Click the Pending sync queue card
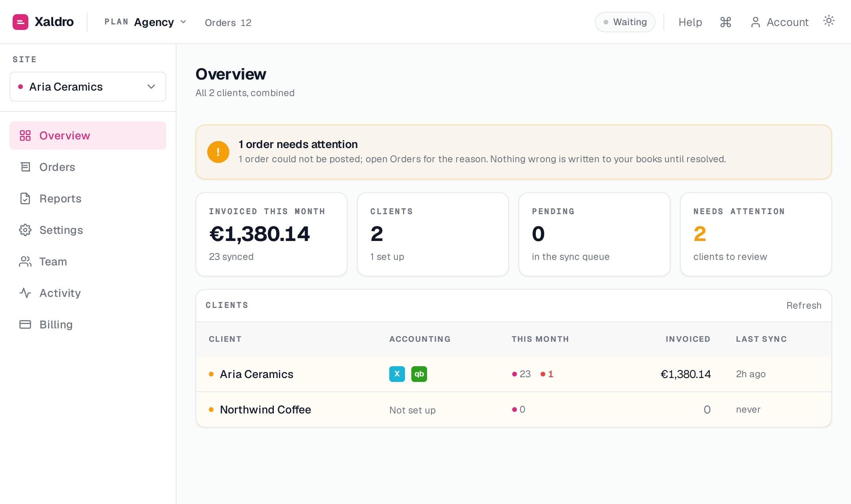This screenshot has height=504, width=851. tap(595, 234)
